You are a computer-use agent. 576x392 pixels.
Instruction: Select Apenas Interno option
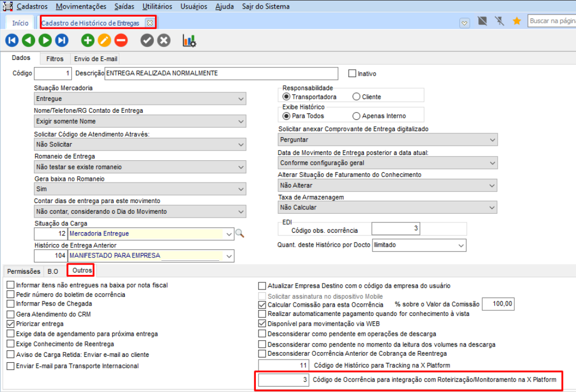[x=356, y=116]
